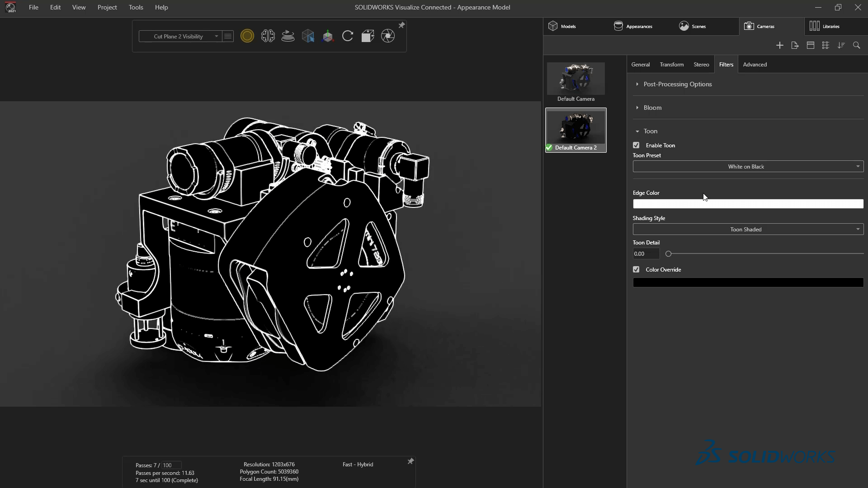Image resolution: width=868 pixels, height=488 pixels.
Task: Click the Polygon Count: 5039360 text
Action: pyautogui.click(x=269, y=471)
